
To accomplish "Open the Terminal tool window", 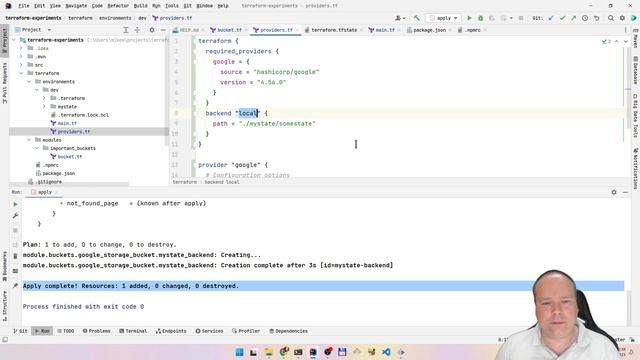I will (133, 331).
